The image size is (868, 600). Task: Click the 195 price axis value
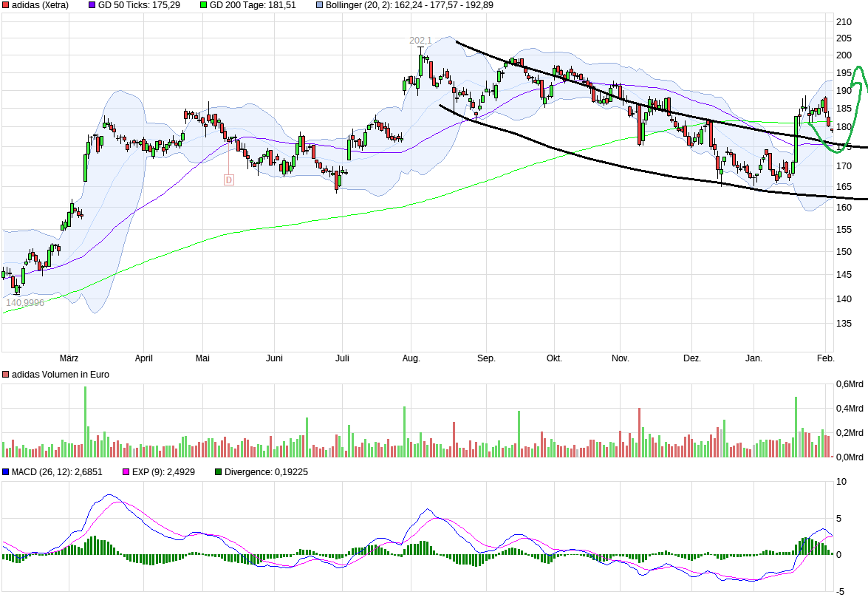(844, 73)
